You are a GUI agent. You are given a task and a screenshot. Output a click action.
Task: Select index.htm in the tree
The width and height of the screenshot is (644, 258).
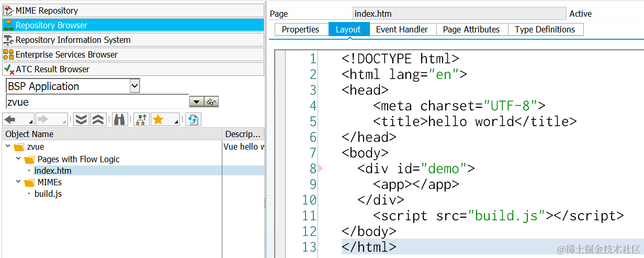pos(53,171)
